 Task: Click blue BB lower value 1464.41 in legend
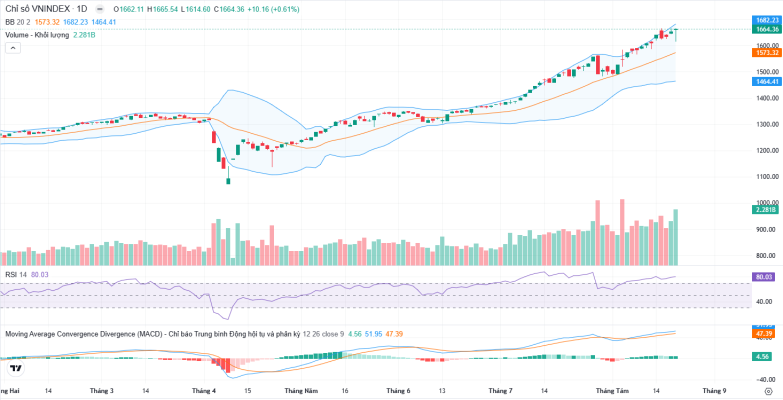pos(104,22)
